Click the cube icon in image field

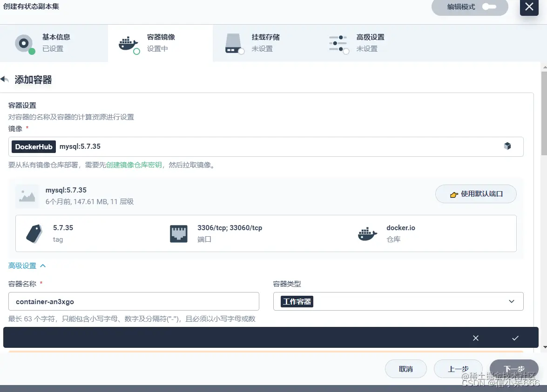tap(507, 146)
